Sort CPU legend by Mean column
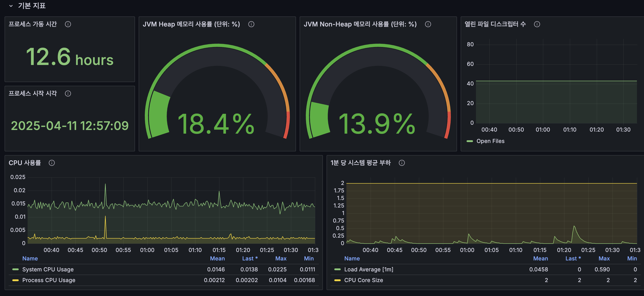Viewport: 644px width, 296px height. click(x=217, y=259)
